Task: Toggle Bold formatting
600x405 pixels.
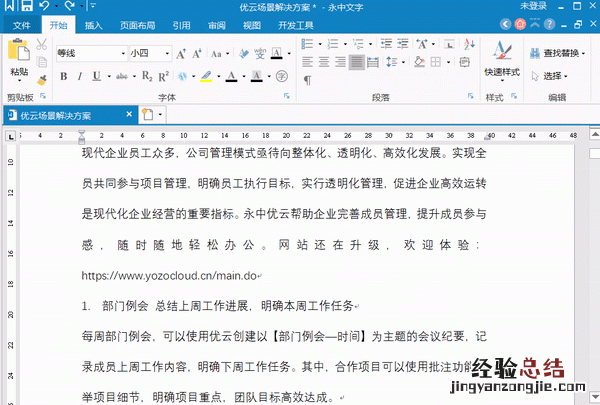Action: [x=63, y=76]
